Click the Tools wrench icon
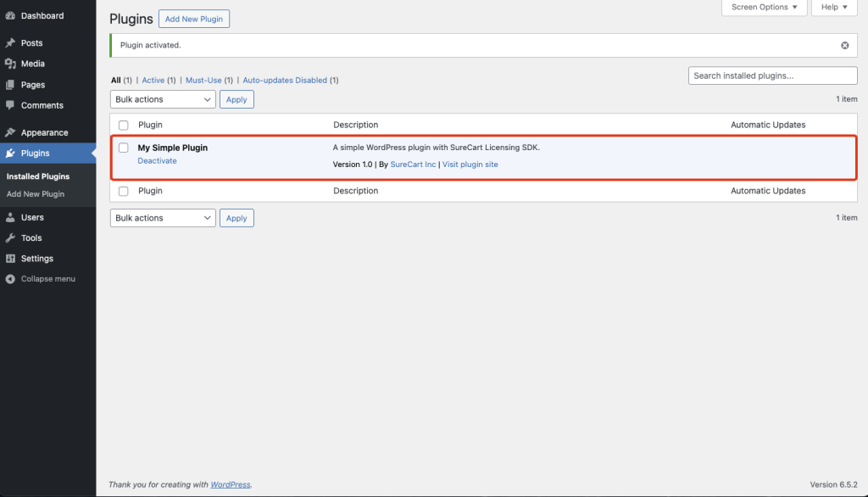The height and width of the screenshot is (497, 868). [x=10, y=238]
